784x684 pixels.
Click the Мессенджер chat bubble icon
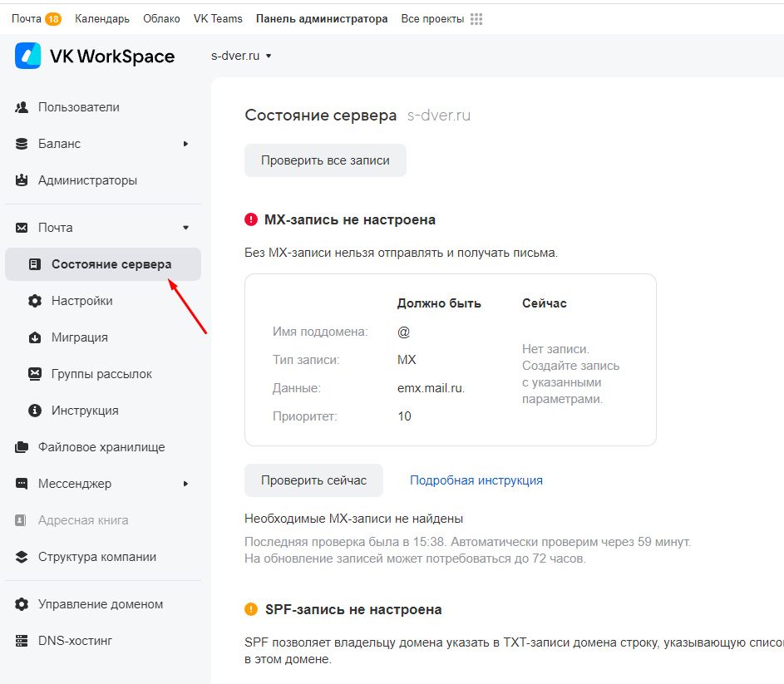[x=22, y=484]
